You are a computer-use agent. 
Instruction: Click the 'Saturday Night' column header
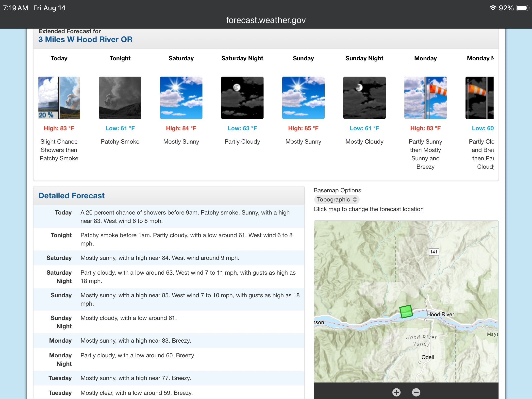point(242,58)
